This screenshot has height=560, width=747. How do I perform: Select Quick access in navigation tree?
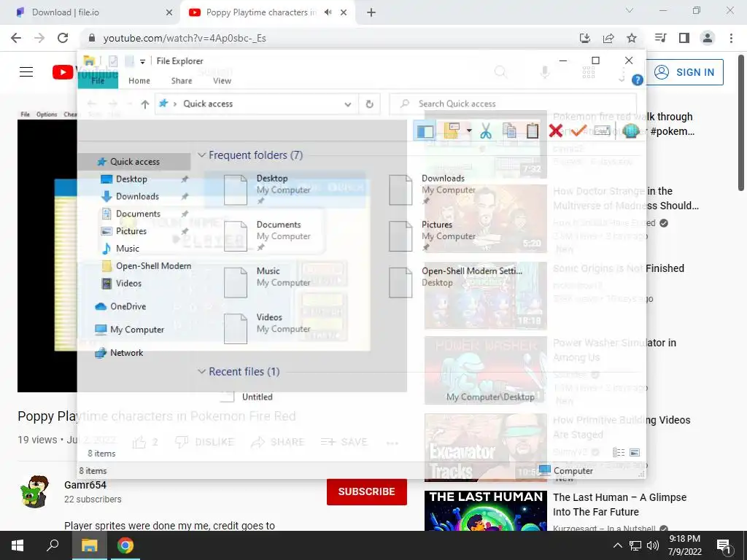(x=134, y=162)
